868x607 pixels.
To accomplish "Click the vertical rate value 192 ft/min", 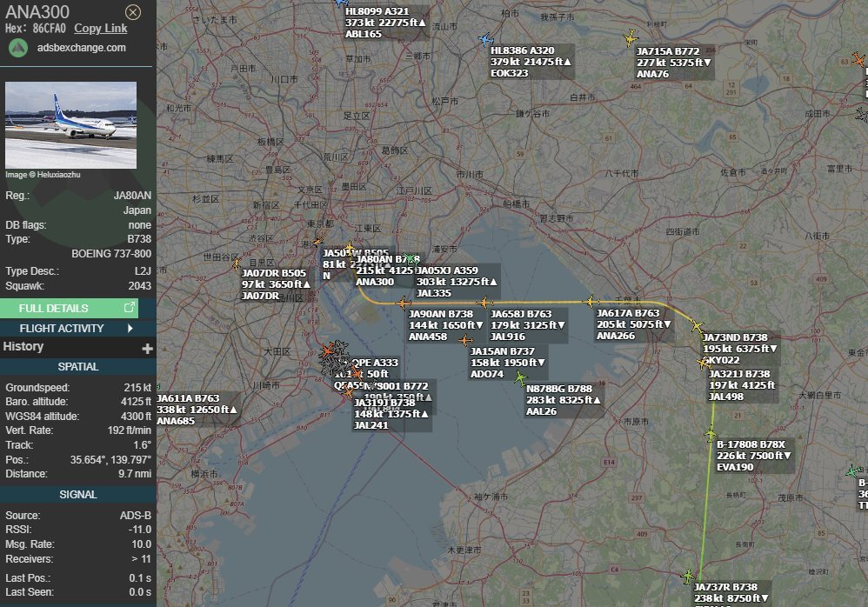I will click(130, 430).
